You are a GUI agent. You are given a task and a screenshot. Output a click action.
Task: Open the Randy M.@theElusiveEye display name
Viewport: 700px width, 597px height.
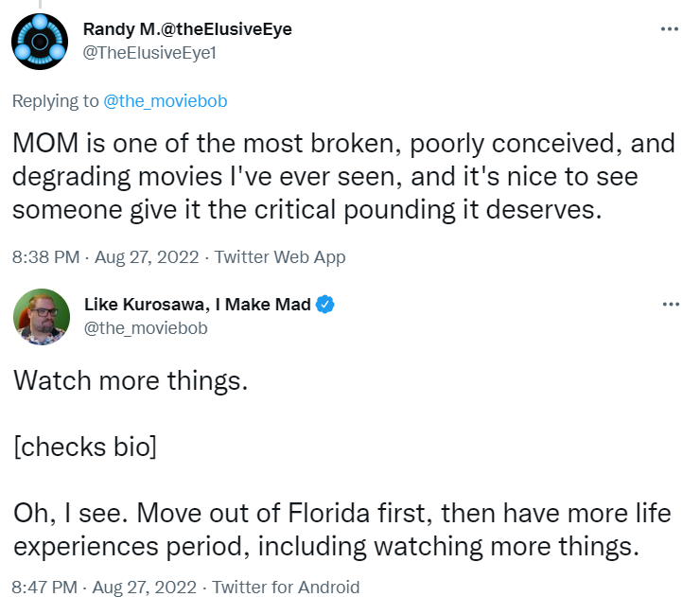[188, 29]
